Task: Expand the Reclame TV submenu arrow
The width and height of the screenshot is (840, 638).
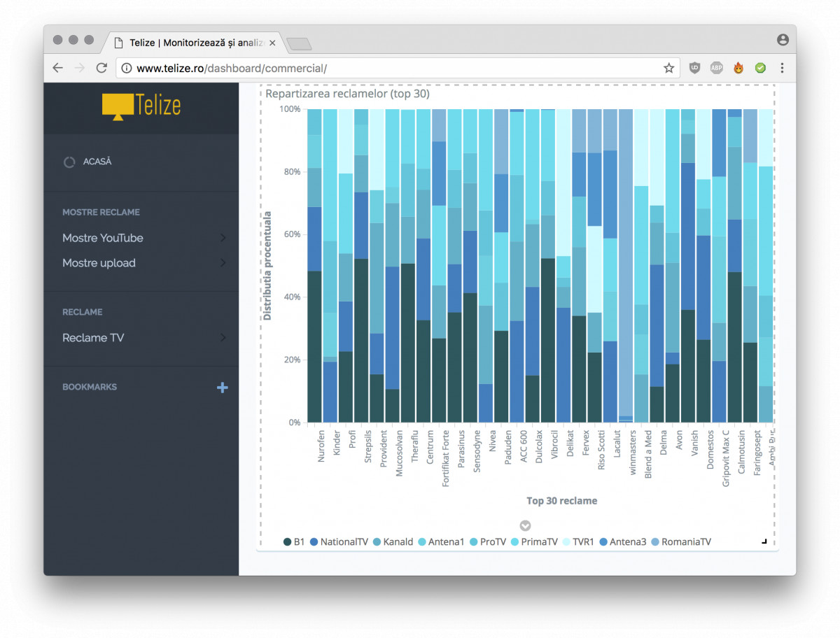Action: point(223,338)
